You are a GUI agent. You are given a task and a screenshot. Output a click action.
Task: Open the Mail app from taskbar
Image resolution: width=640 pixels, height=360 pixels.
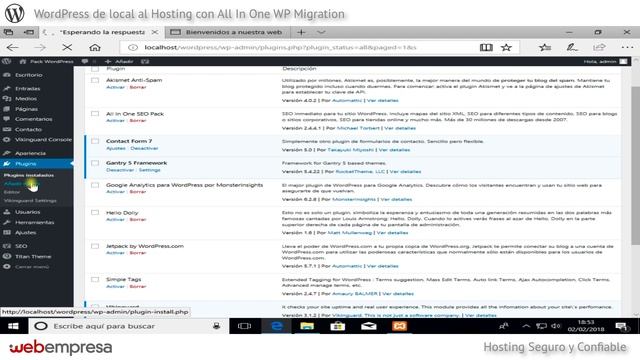[x=369, y=326]
